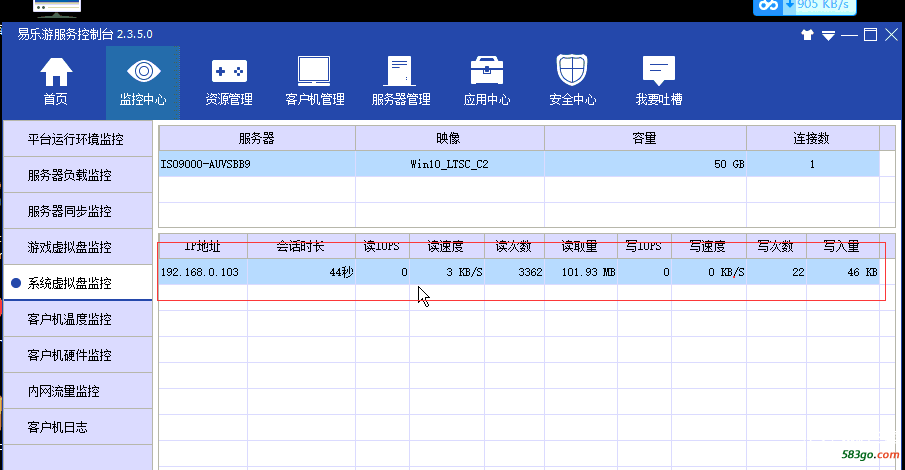Viewport: 905px width, 470px height.
Task: Click the 46 KB written amount cell
Action: 843,272
